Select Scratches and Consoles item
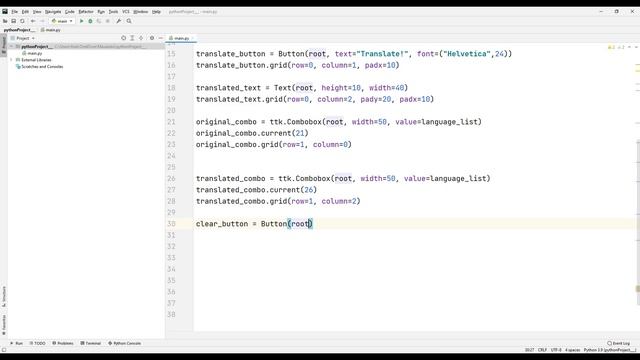Screen dimensions: 640x360 pos(40,67)
